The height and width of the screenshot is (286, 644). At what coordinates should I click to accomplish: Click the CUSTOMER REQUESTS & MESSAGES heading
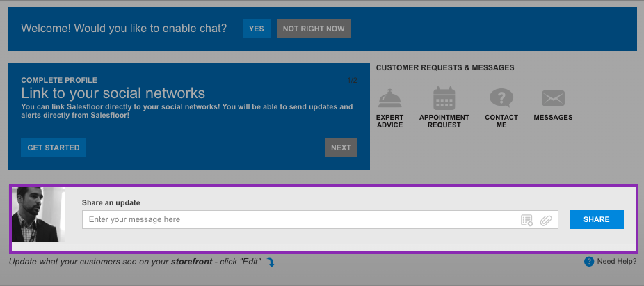445,67
